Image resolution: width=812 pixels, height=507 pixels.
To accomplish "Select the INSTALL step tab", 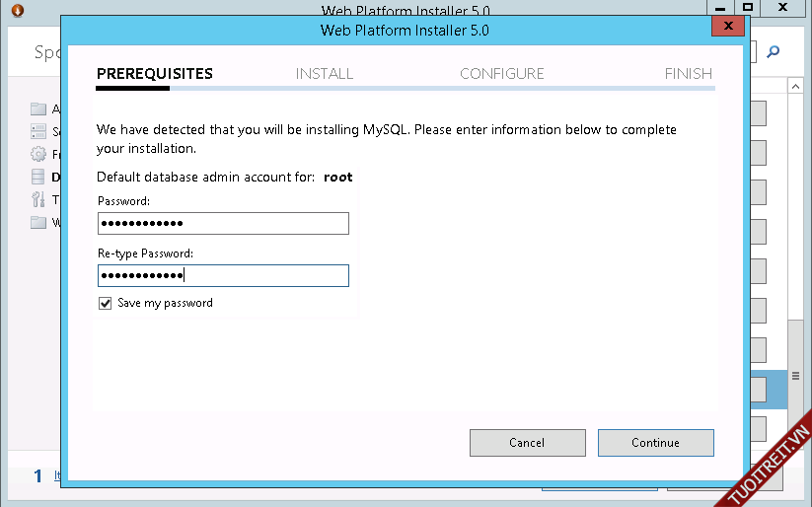I will coord(324,74).
